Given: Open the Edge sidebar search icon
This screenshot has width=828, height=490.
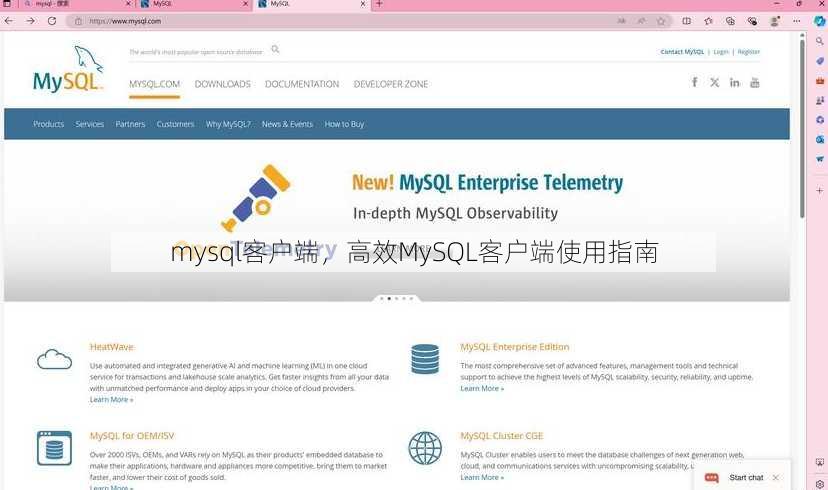Looking at the screenshot, I should click(x=820, y=41).
